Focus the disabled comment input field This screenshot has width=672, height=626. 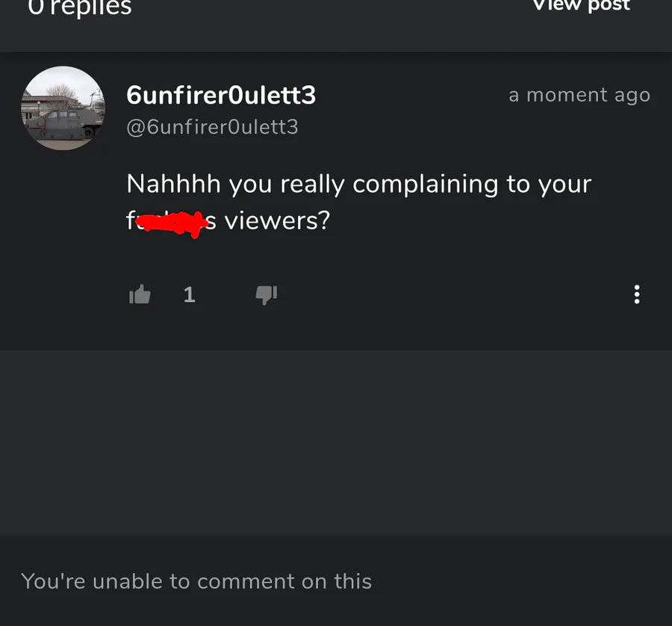[336, 581]
